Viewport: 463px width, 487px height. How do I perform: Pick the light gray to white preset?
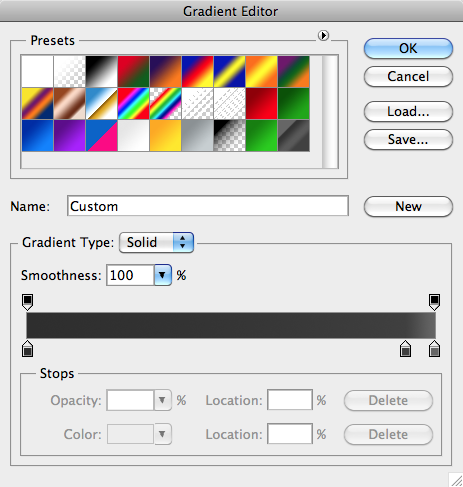tap(134, 136)
